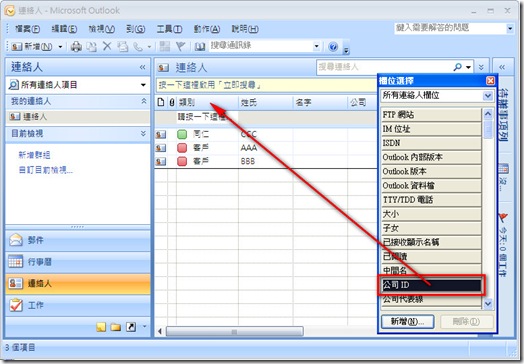Click the Shortcuts arrow icon in navigation pane
524x364 pixels.
click(131, 327)
